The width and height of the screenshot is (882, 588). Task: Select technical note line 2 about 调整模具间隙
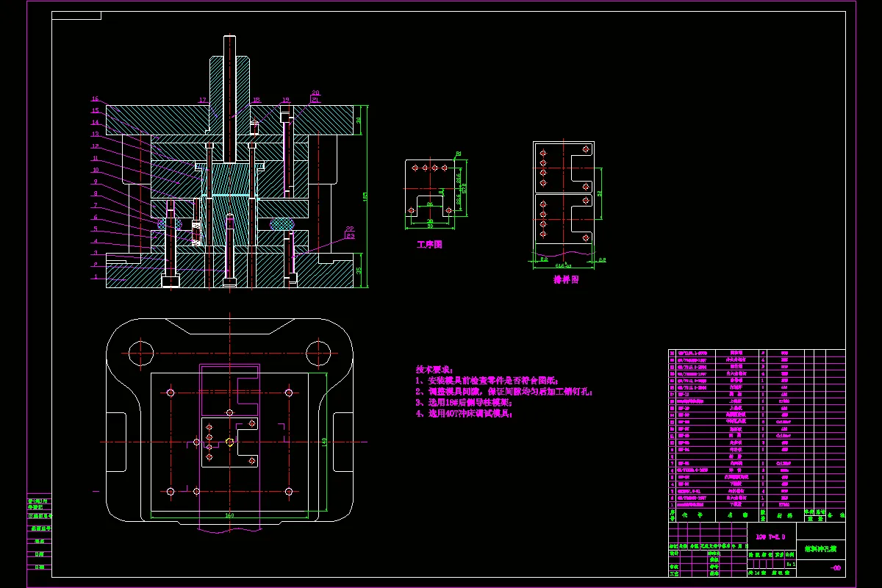[x=504, y=392]
